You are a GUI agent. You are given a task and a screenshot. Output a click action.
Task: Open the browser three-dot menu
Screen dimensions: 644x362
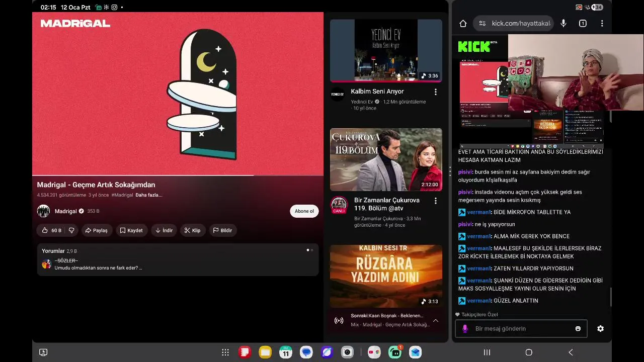tap(602, 23)
